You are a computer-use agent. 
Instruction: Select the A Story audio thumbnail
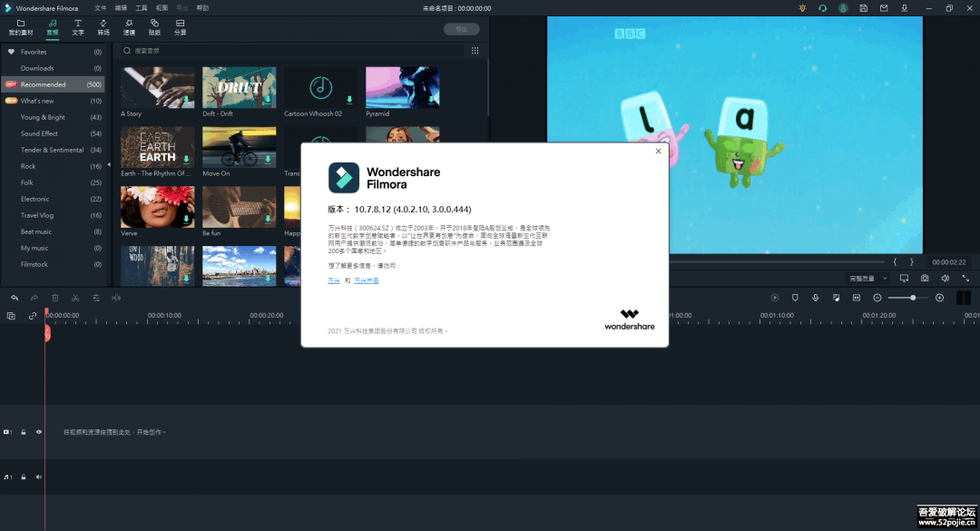(158, 87)
